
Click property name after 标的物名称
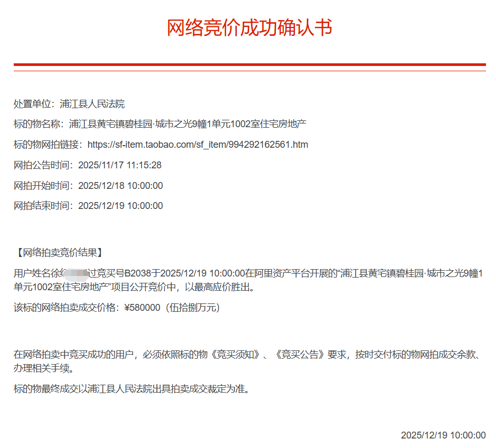pyautogui.click(x=187, y=125)
